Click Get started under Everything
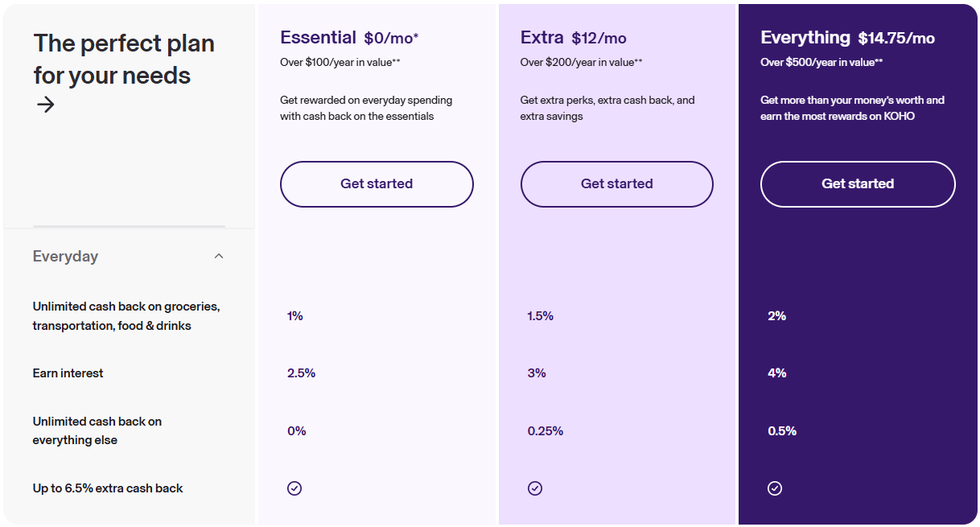Viewport: 980px width, 527px height. [x=857, y=183]
